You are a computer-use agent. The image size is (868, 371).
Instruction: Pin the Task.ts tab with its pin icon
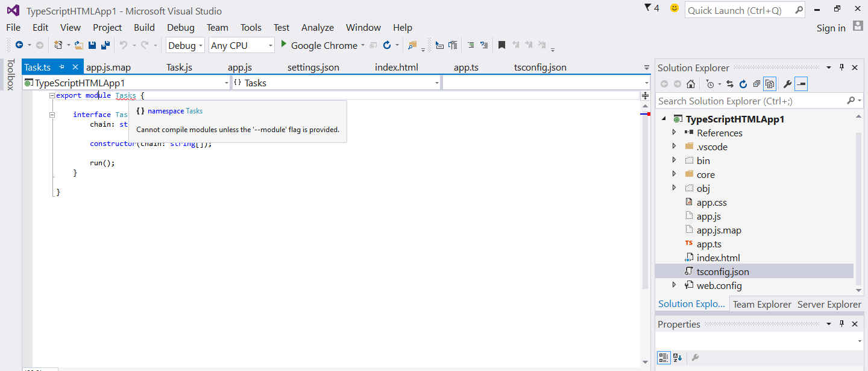tap(61, 67)
